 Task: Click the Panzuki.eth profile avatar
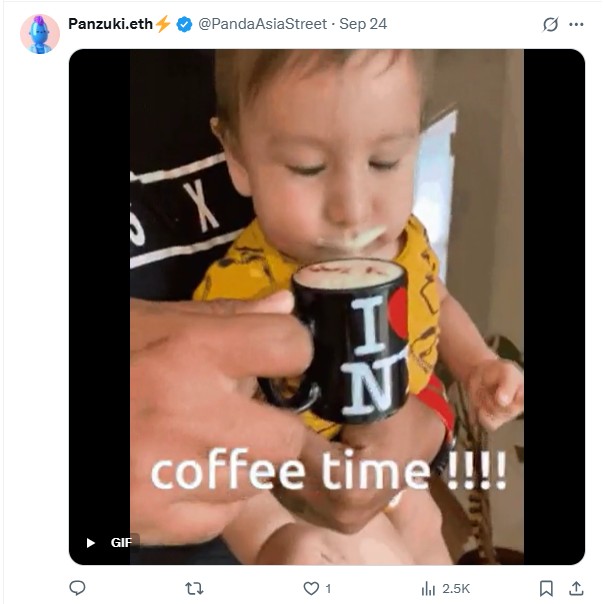tap(40, 34)
